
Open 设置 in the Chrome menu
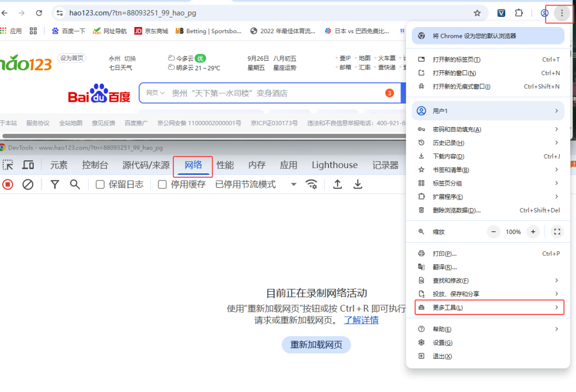point(440,342)
